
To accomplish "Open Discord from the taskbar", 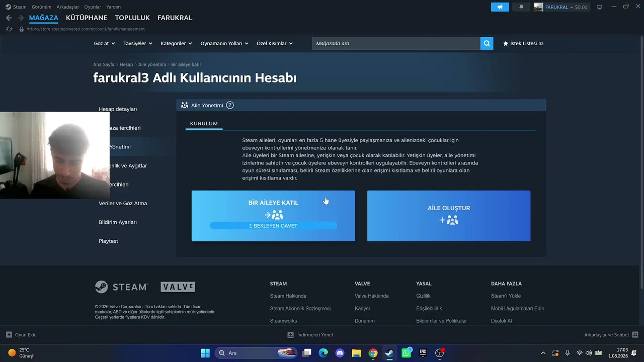I will (340, 353).
